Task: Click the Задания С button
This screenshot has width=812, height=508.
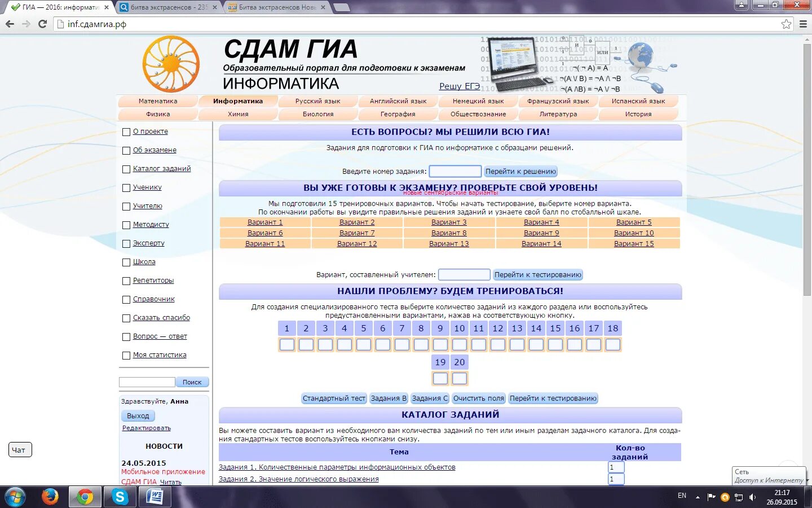Action: (x=430, y=398)
